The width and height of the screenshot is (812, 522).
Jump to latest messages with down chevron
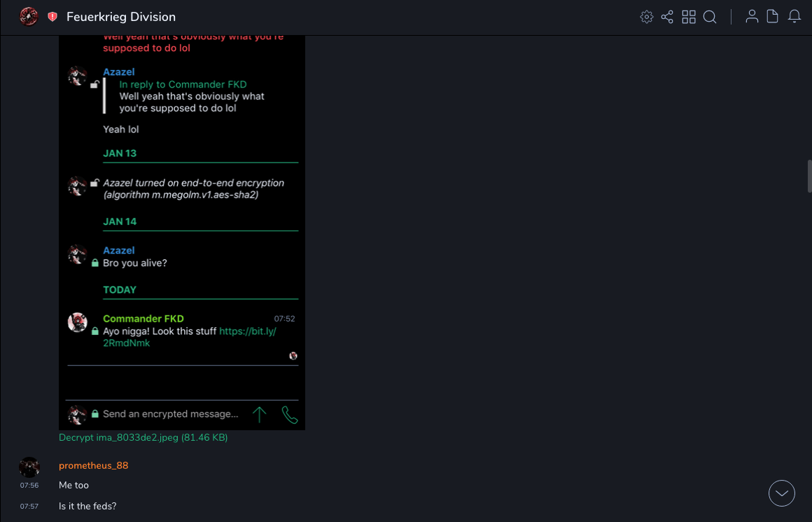(781, 493)
